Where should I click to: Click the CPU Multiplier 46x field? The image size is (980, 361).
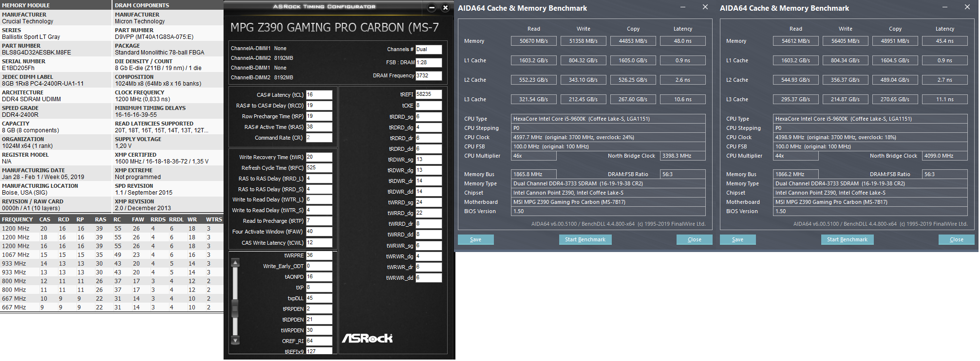534,156
